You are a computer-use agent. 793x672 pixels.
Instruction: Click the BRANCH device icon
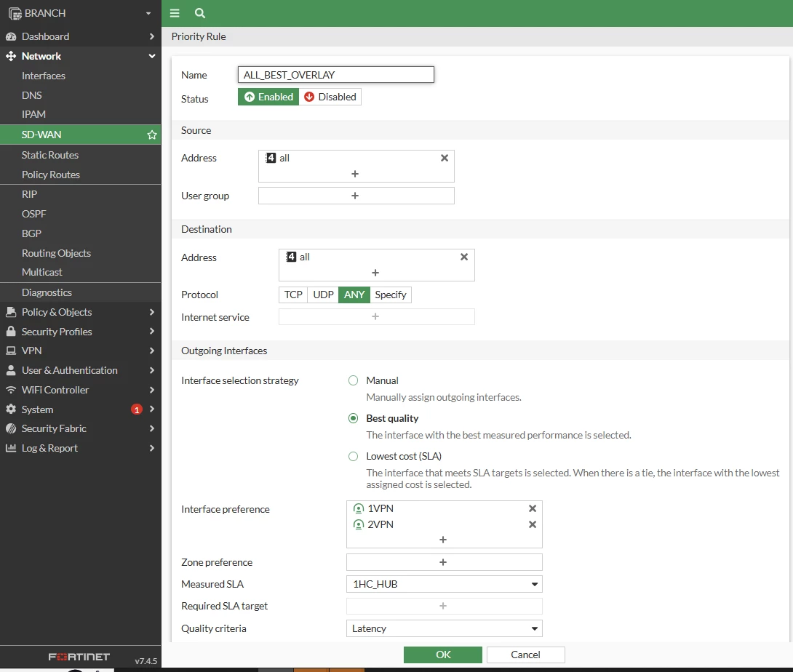(15, 13)
